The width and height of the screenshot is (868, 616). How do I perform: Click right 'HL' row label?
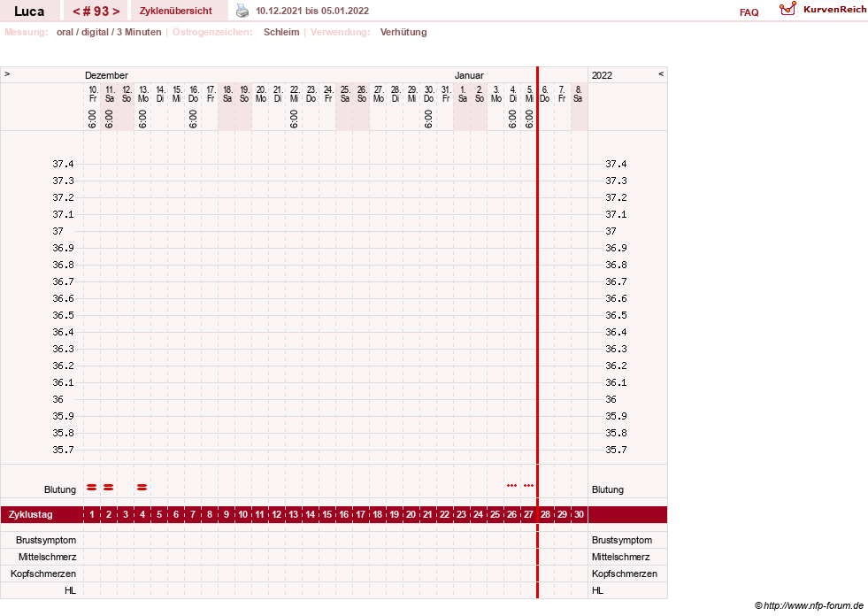coord(597,590)
